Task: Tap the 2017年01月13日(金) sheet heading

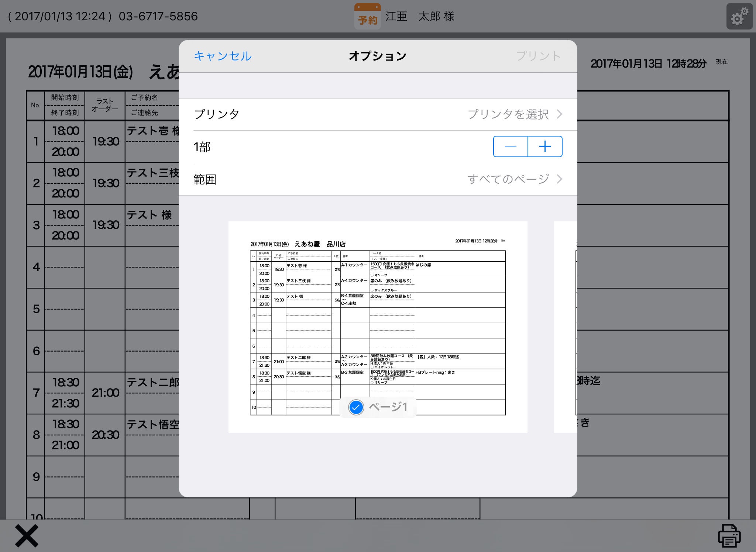Action: 80,72
